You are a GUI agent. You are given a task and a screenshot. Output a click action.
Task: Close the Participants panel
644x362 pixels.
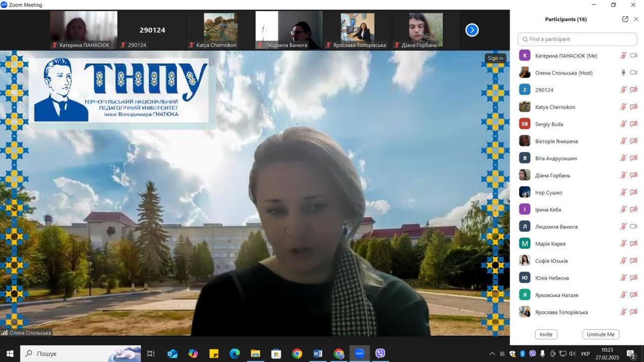click(636, 19)
